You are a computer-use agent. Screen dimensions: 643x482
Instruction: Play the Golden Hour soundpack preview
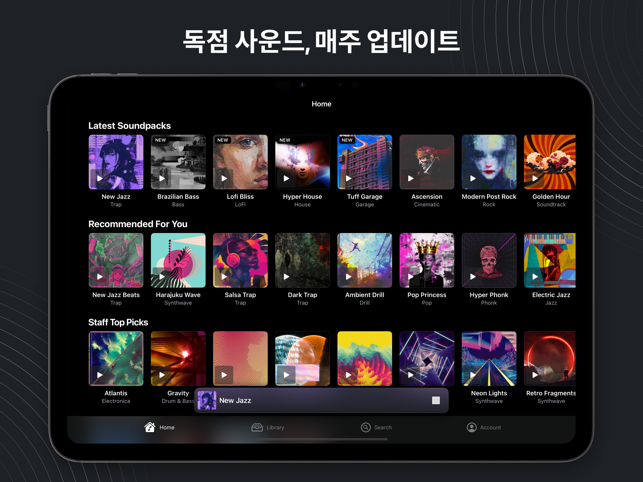click(535, 178)
